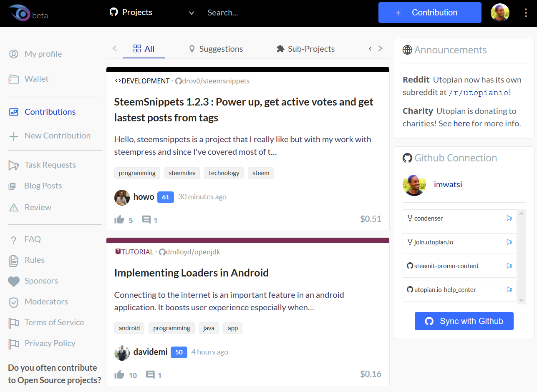The image size is (537, 392).
Task: Open comments icon on SteemSnippets post
Action: 146,220
